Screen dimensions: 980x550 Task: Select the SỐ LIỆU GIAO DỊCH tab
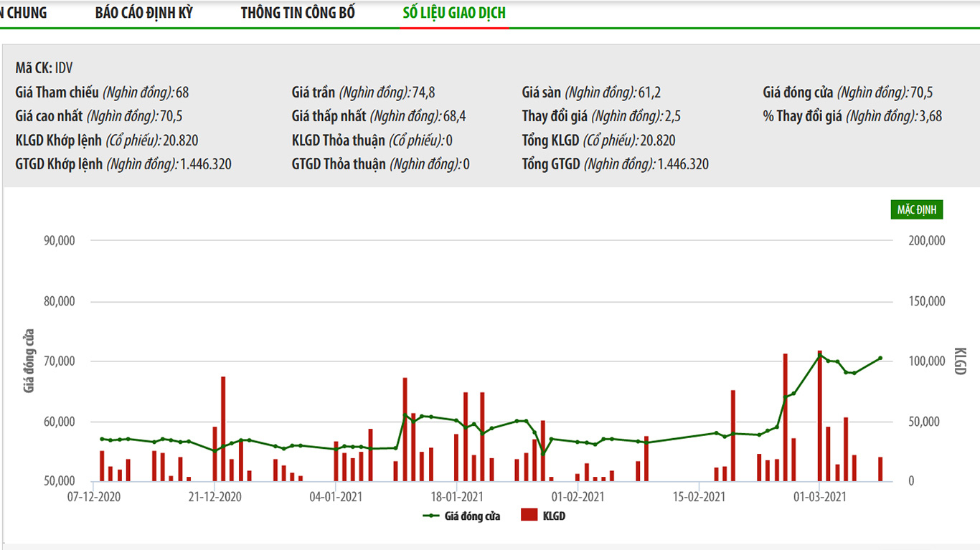(453, 13)
